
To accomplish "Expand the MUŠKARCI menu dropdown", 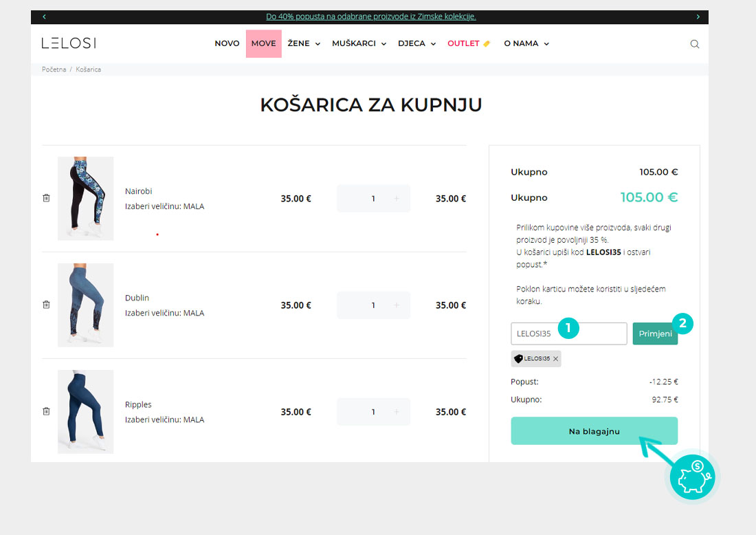I will click(x=359, y=43).
